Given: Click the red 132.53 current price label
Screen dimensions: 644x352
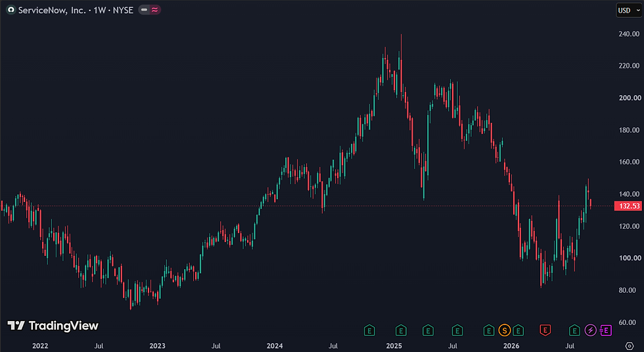Looking at the screenshot, I should coord(628,206).
